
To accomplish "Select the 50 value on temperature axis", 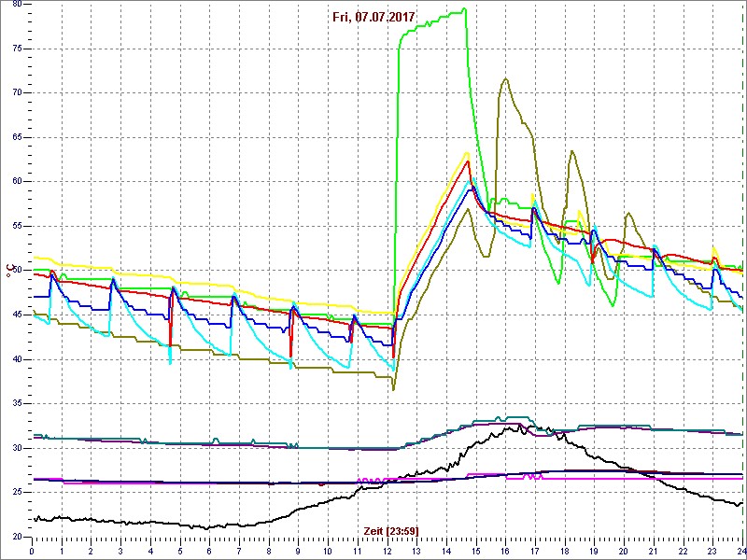I will (x=18, y=271).
